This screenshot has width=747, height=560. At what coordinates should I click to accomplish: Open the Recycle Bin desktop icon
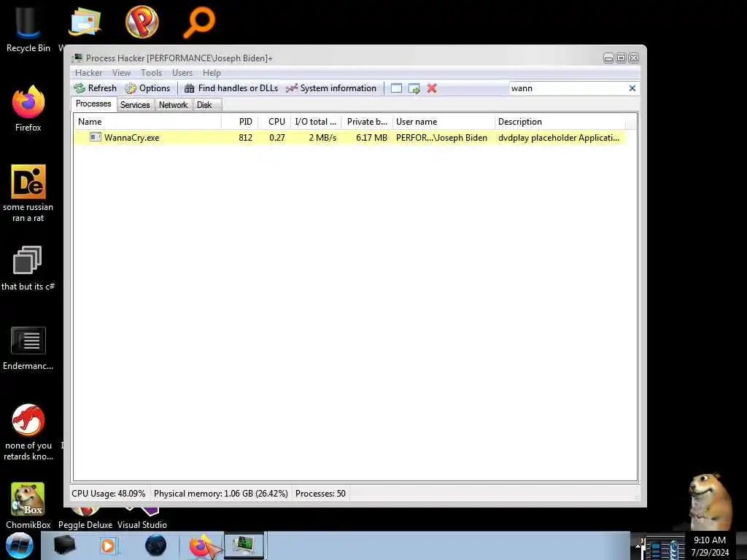click(x=28, y=28)
